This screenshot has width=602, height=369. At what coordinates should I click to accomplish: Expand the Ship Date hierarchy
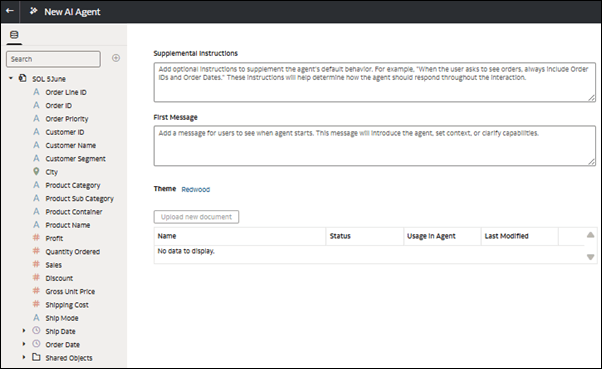click(24, 331)
